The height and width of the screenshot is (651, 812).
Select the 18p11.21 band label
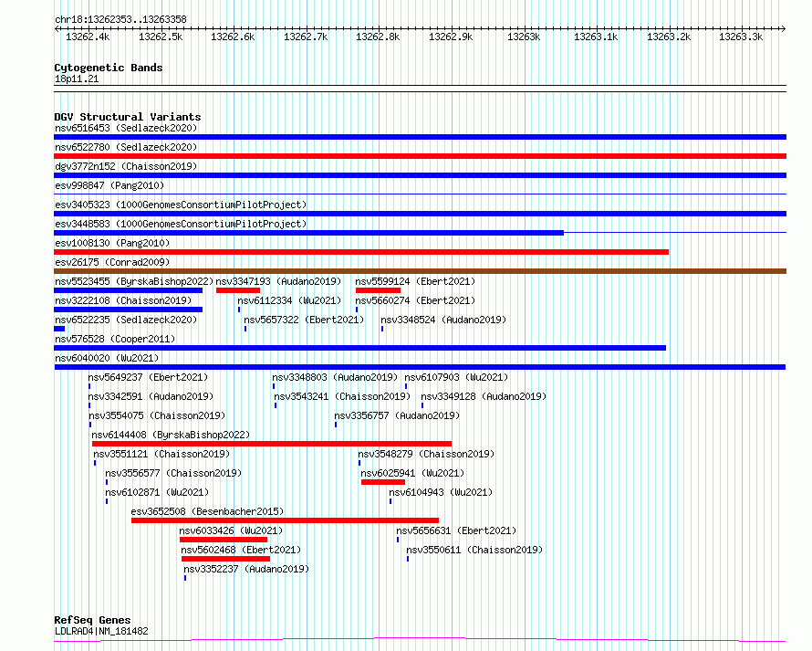click(77, 79)
